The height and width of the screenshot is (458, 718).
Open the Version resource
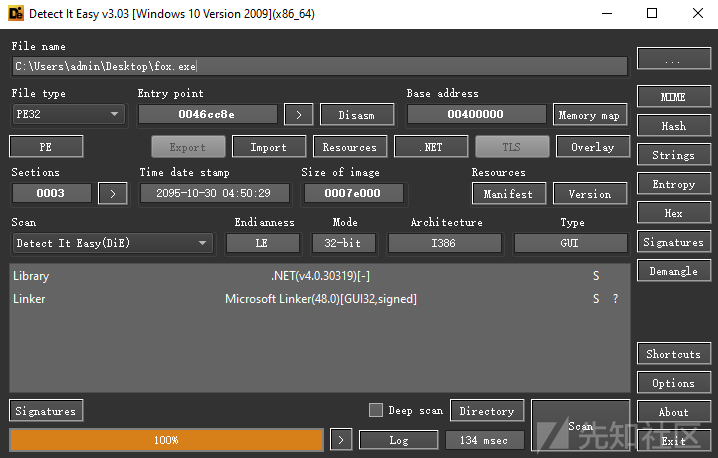coord(590,194)
